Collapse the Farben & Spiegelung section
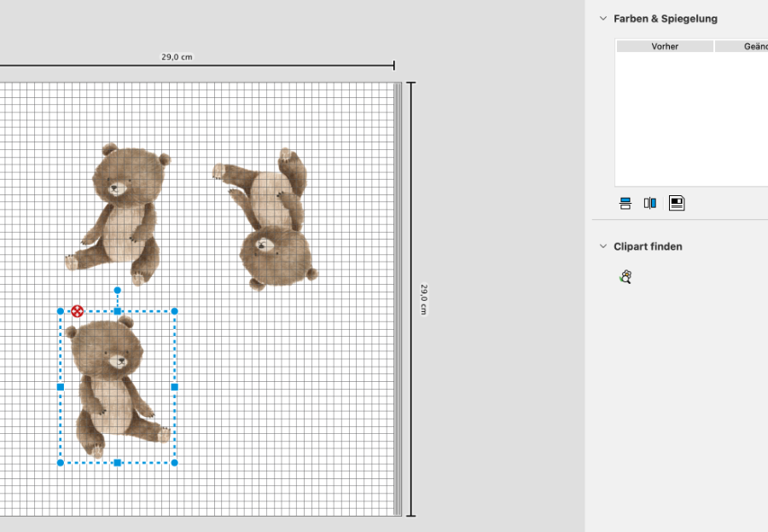The image size is (768, 532). pos(603,18)
